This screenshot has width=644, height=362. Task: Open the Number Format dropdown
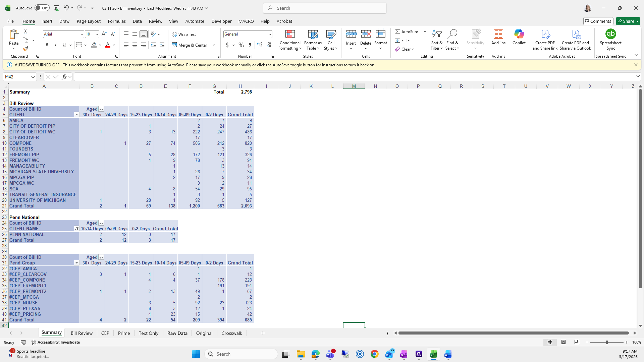[x=270, y=34]
